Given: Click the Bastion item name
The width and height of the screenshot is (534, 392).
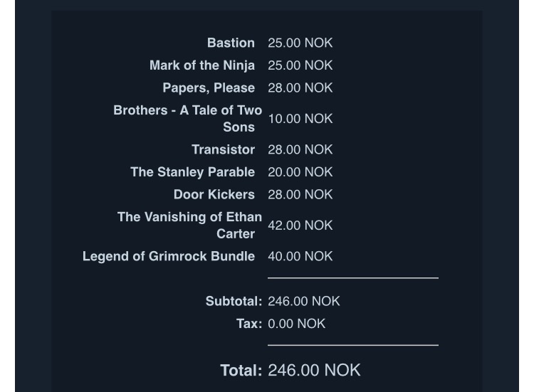Looking at the screenshot, I should (231, 43).
